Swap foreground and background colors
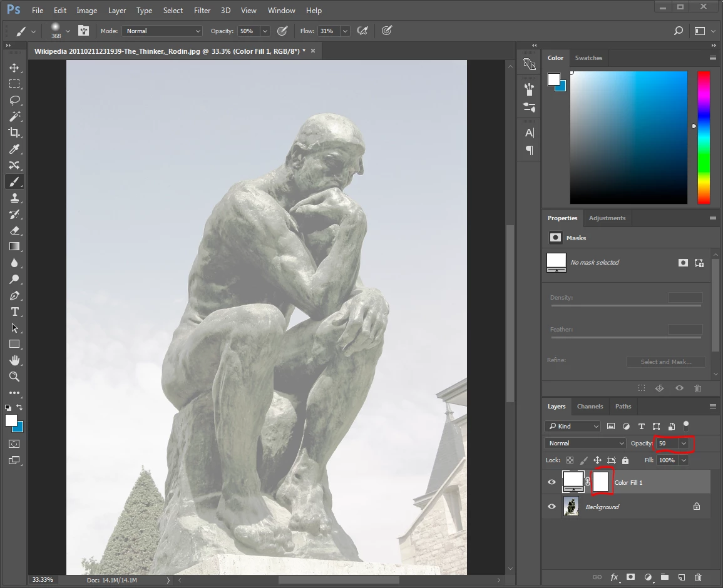The height and width of the screenshot is (588, 723). pos(19,407)
